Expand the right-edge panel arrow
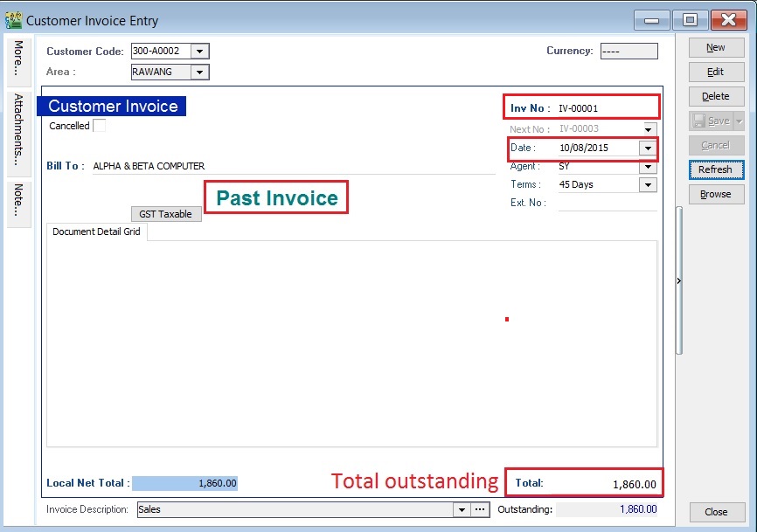This screenshot has height=532, width=757. coord(679,280)
